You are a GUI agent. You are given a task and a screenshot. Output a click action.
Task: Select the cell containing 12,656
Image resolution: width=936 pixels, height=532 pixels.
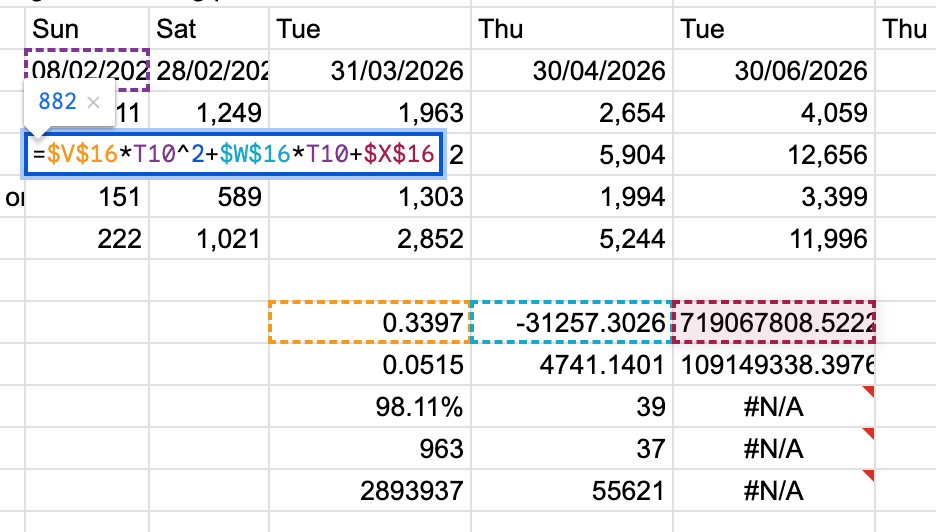click(775, 154)
